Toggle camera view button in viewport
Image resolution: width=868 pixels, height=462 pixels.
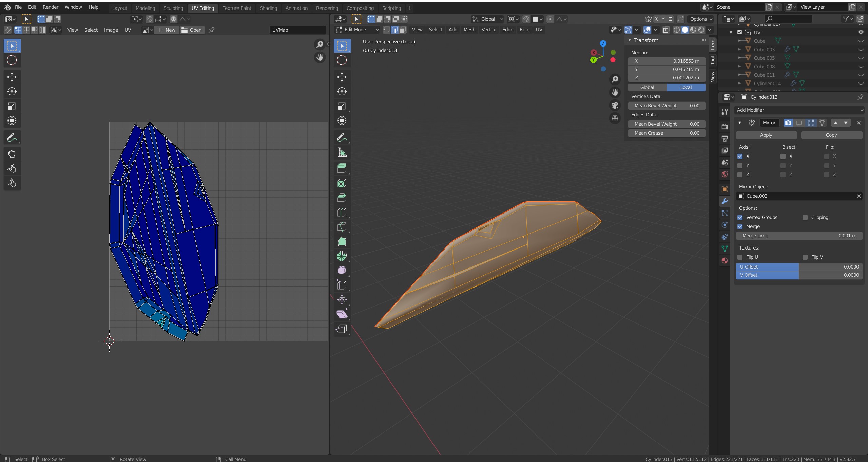[x=615, y=105]
